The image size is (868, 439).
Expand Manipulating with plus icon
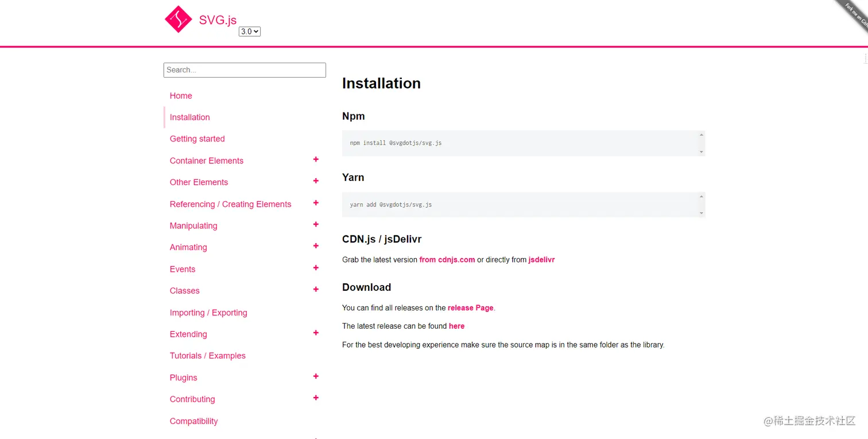click(x=316, y=224)
